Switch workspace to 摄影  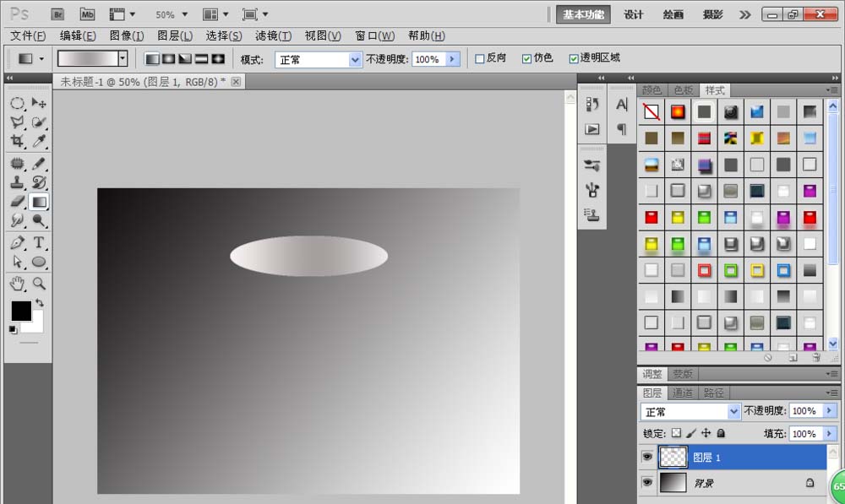coord(712,14)
